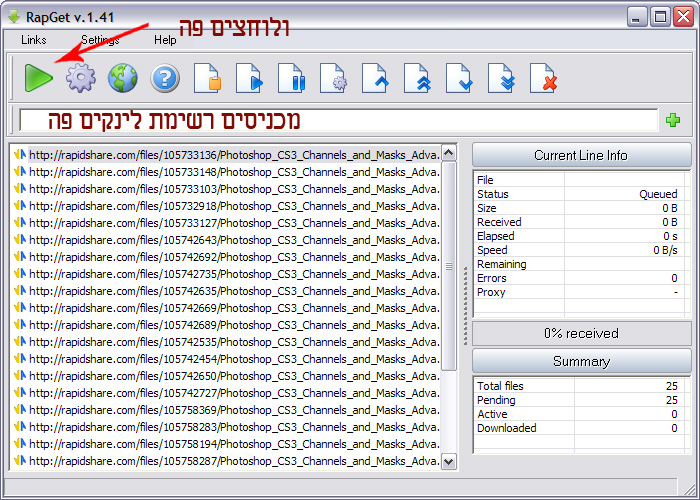Maximize the RapGet window
The image size is (700, 500).
[x=660, y=17]
